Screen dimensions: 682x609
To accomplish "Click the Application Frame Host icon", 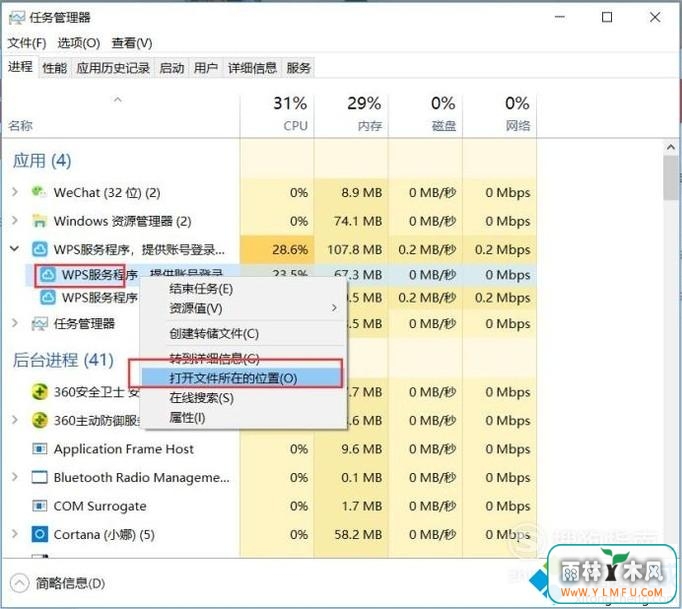I will click(40, 448).
